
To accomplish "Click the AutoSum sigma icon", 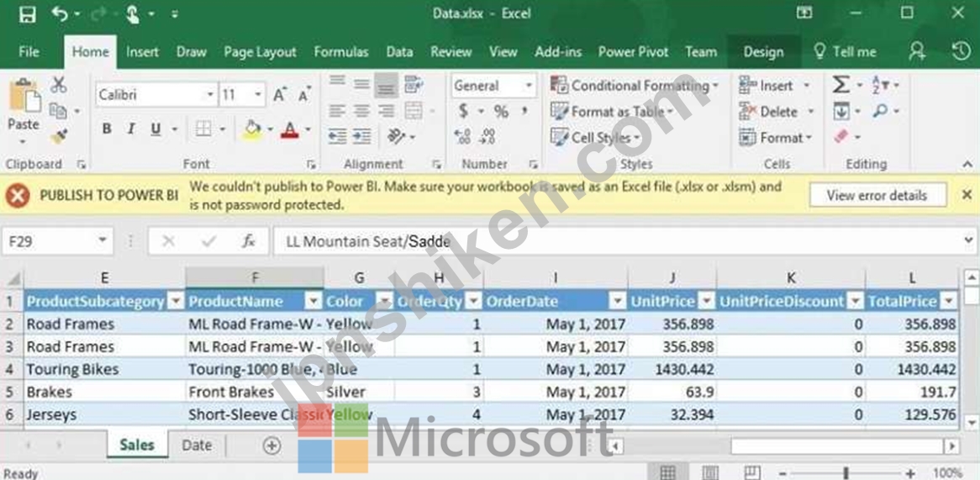I will coord(841,84).
